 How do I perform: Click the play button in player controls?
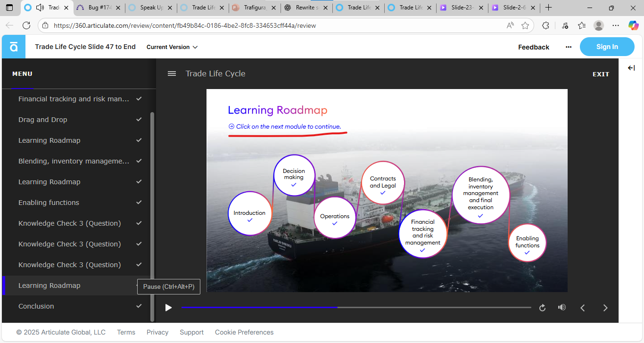[168, 308]
